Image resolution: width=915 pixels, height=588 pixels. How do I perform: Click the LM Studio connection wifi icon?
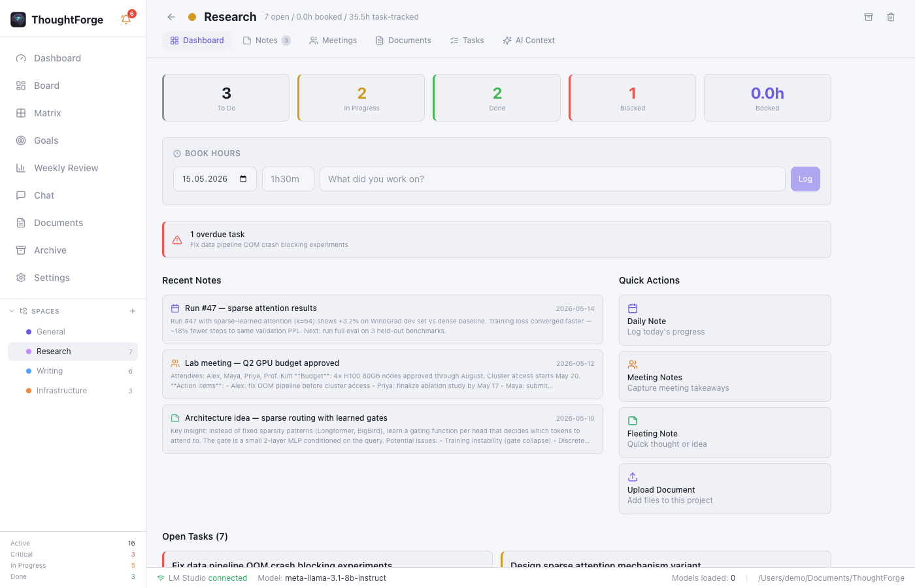tap(161, 578)
